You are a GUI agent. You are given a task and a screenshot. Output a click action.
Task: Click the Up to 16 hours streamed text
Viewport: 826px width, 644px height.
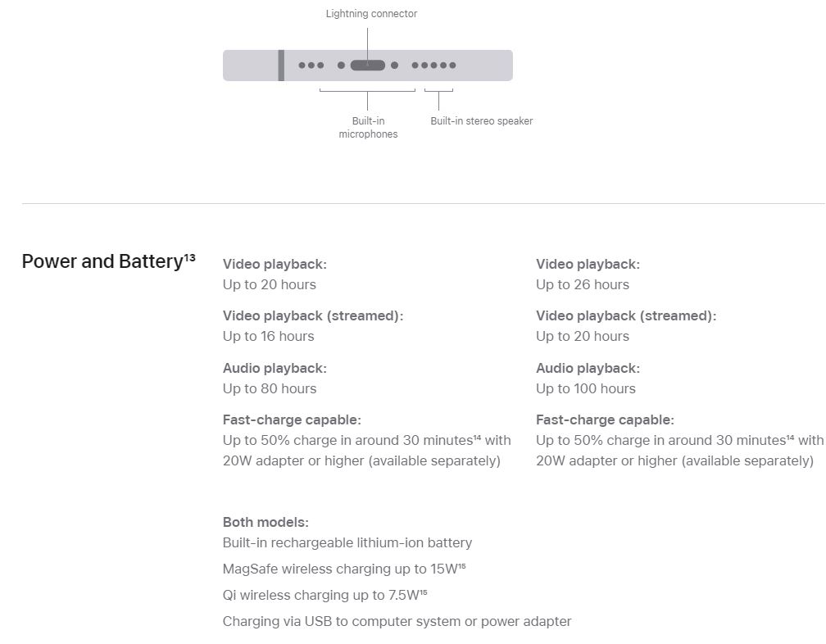coord(268,336)
